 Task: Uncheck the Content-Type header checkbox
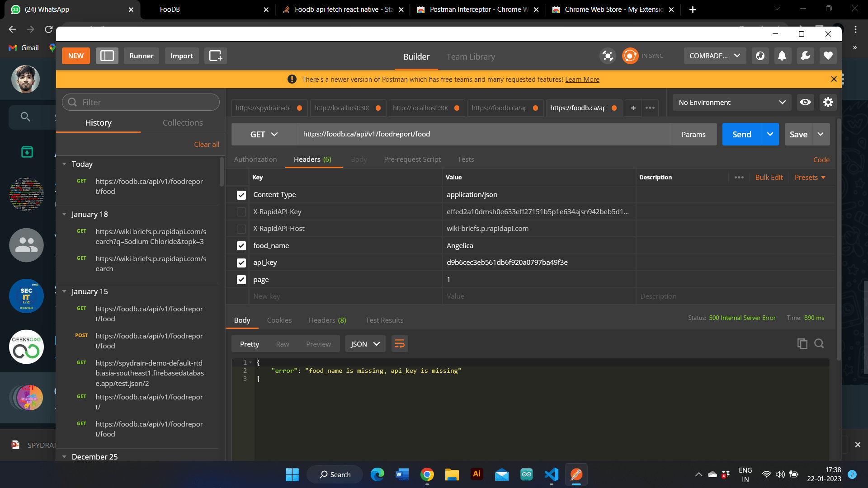tap(241, 195)
